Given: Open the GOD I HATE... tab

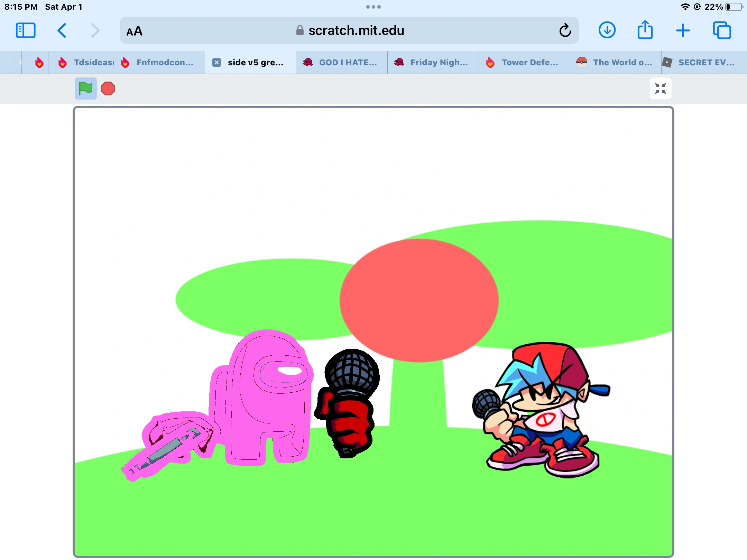Looking at the screenshot, I should (x=348, y=62).
